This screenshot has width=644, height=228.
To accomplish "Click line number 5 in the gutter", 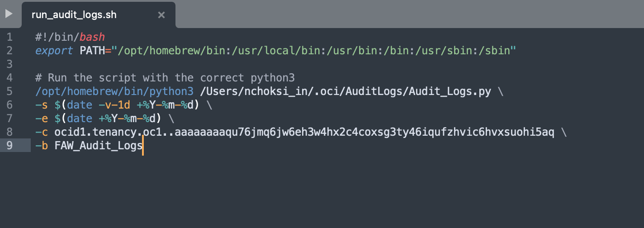I will click(10, 91).
